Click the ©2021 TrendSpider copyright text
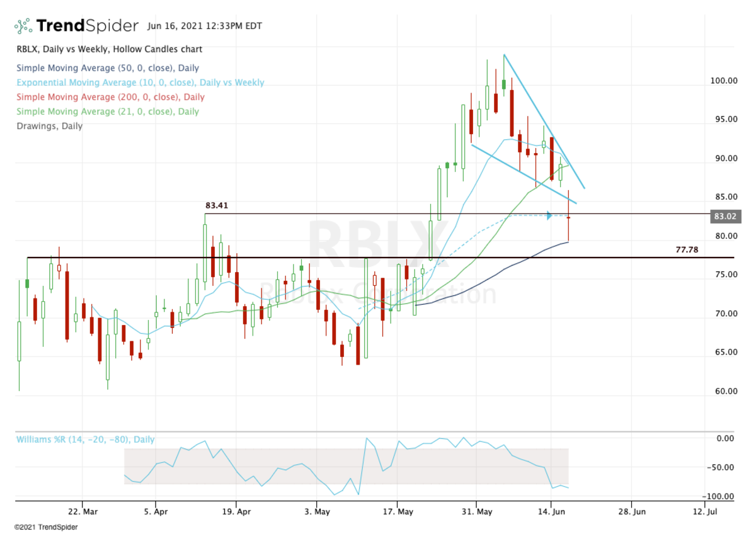756x534 pixels. tap(46, 526)
